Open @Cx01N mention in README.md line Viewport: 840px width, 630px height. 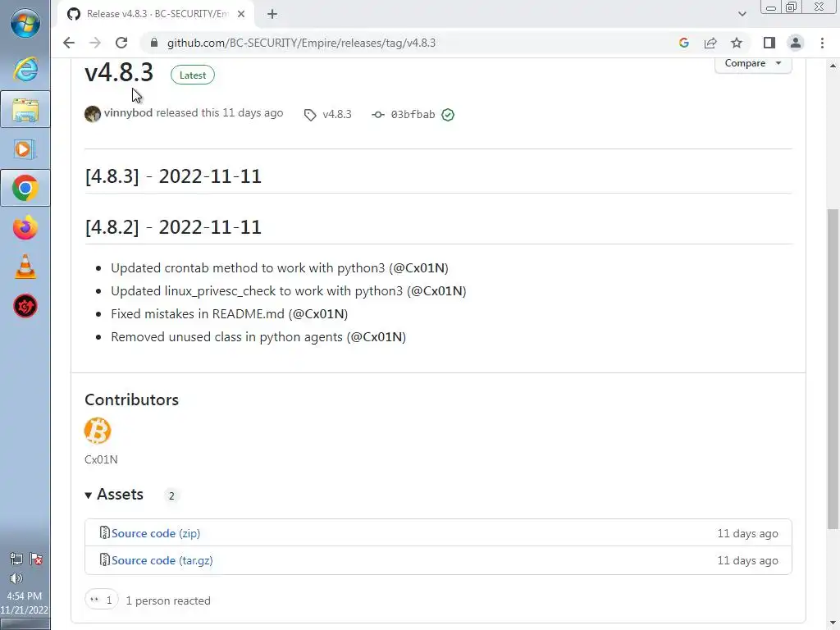point(318,314)
